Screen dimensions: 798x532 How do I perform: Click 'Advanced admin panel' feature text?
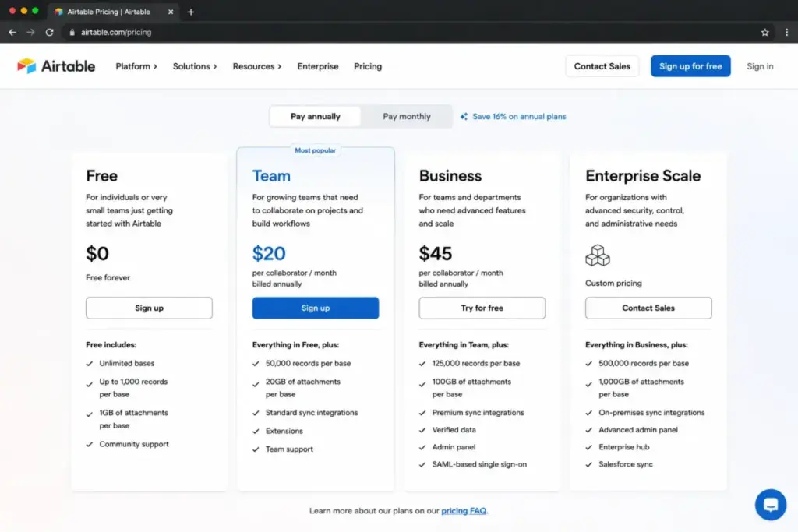[638, 430]
